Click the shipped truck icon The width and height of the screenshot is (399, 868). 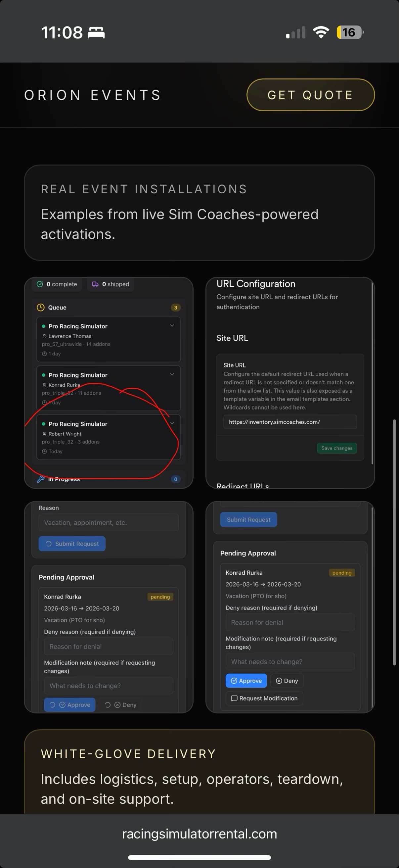pyautogui.click(x=95, y=284)
